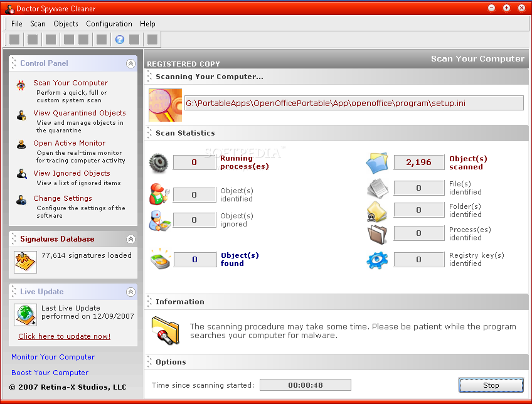Image resolution: width=532 pixels, height=404 pixels.
Task: Open View Ignored Objects list
Action: [x=72, y=173]
